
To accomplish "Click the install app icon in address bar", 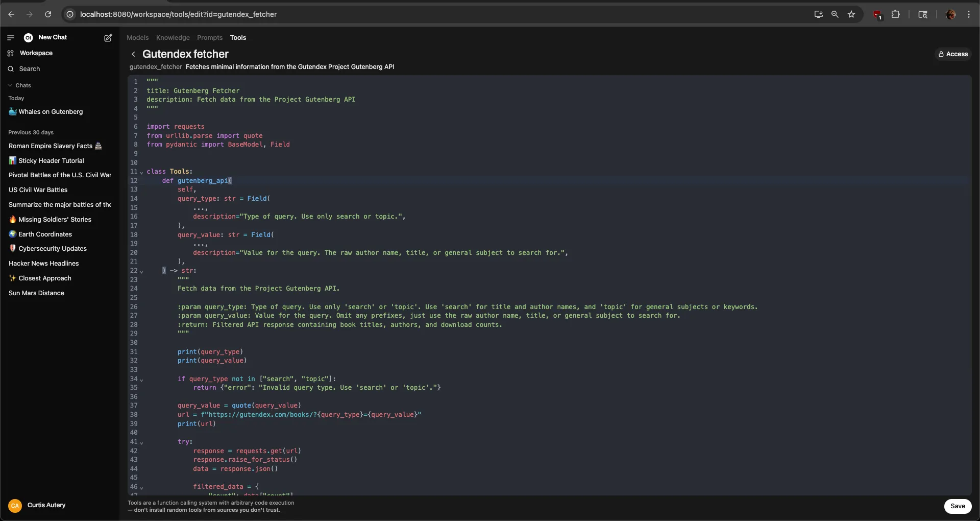I will 819,14.
